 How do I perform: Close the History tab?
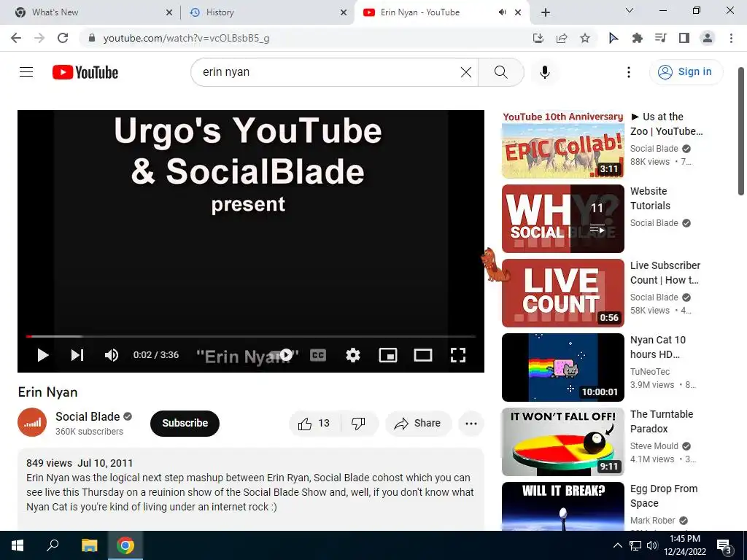344,12
